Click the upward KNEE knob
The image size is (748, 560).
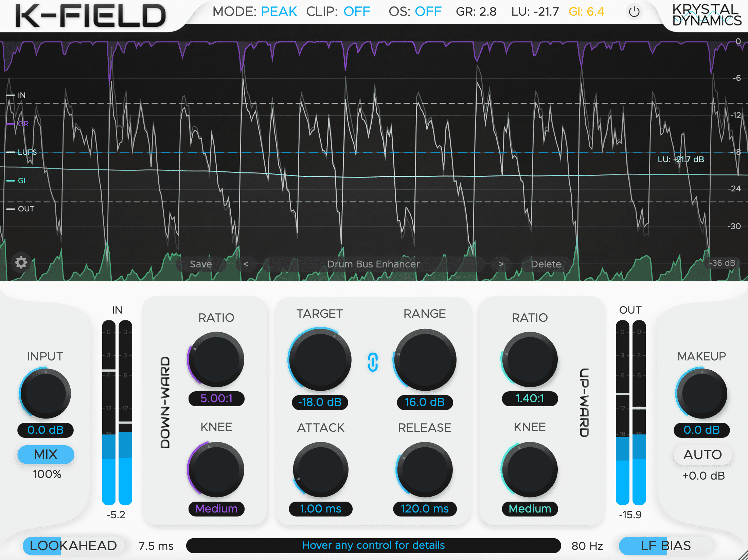click(530, 470)
